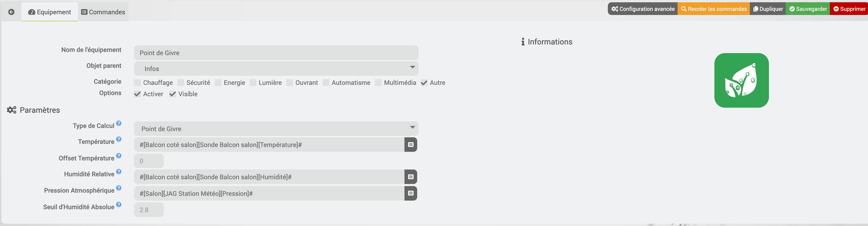868x226 pixels.
Task: Click the Offset Température input field
Action: point(149,161)
